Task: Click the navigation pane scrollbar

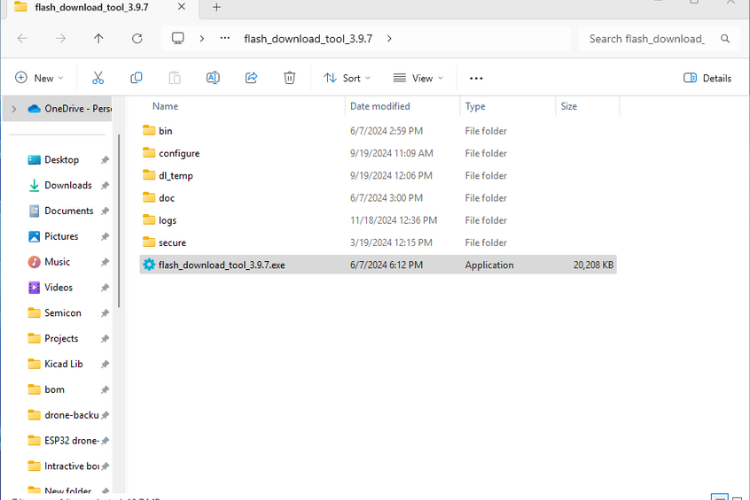Action: [119, 220]
